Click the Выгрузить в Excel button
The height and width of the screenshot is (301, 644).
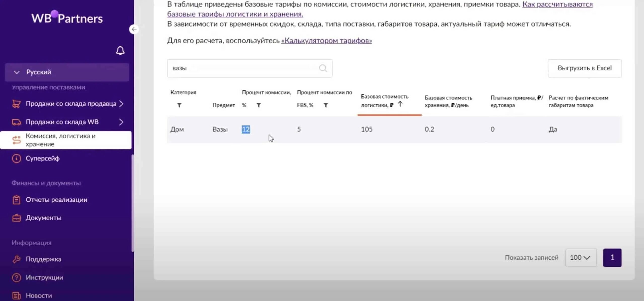pyautogui.click(x=584, y=68)
